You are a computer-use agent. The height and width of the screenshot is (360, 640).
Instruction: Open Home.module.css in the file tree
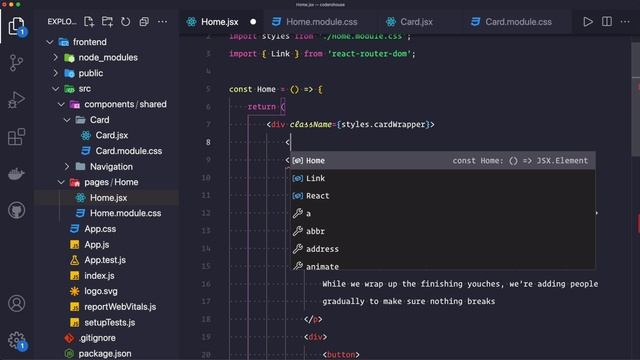(x=125, y=213)
